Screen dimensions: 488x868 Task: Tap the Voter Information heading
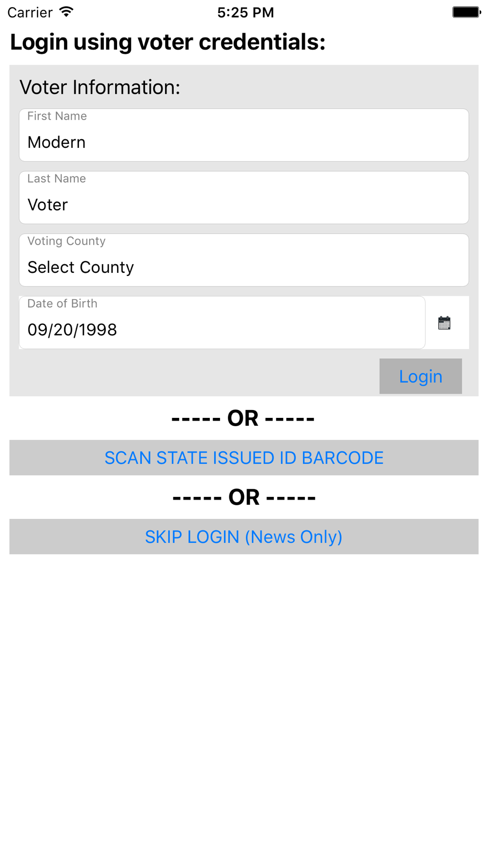pos(100,87)
